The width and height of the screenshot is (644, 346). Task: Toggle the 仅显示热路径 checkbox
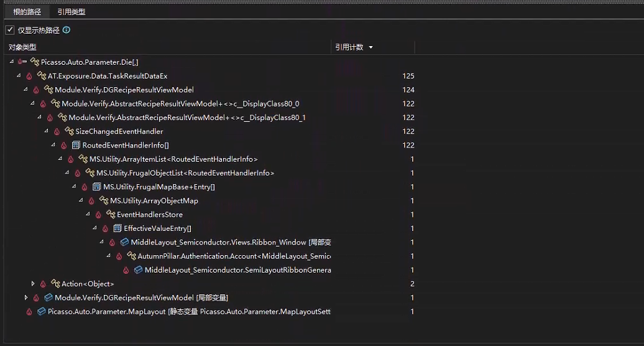10,30
